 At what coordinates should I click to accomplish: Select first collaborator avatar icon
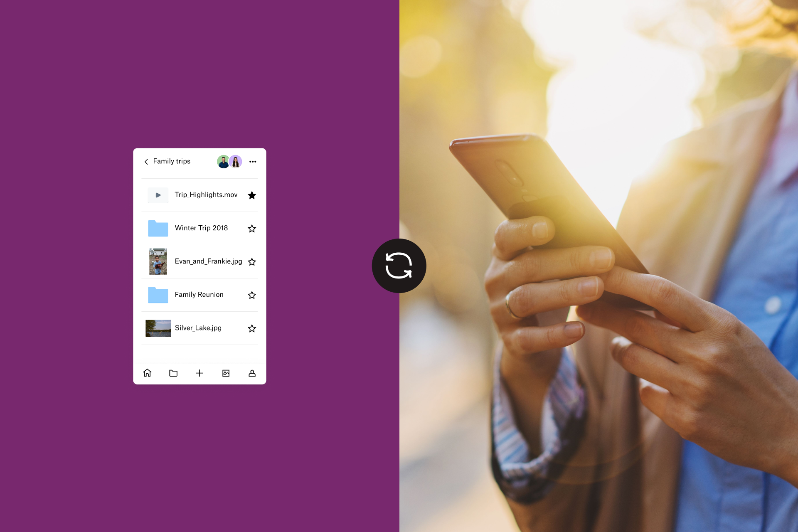(224, 162)
